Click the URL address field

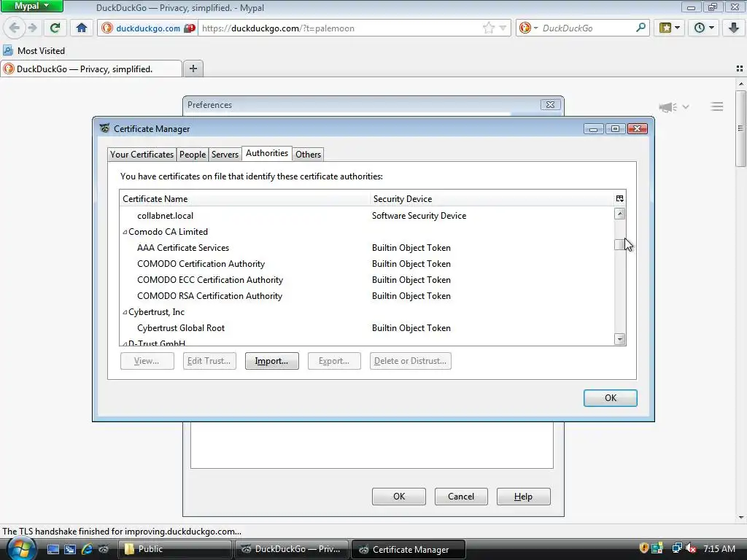pyautogui.click(x=341, y=28)
